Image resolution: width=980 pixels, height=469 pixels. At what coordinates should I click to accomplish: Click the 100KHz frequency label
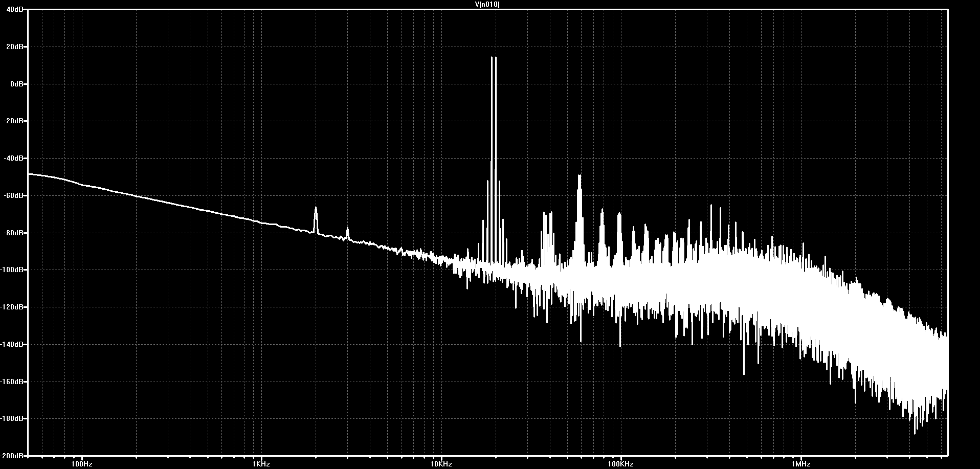coord(620,464)
